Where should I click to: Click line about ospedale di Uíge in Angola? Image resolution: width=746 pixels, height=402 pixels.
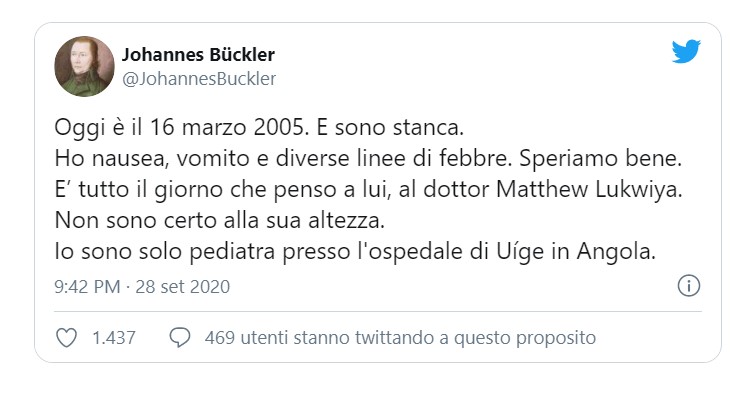coord(355,251)
